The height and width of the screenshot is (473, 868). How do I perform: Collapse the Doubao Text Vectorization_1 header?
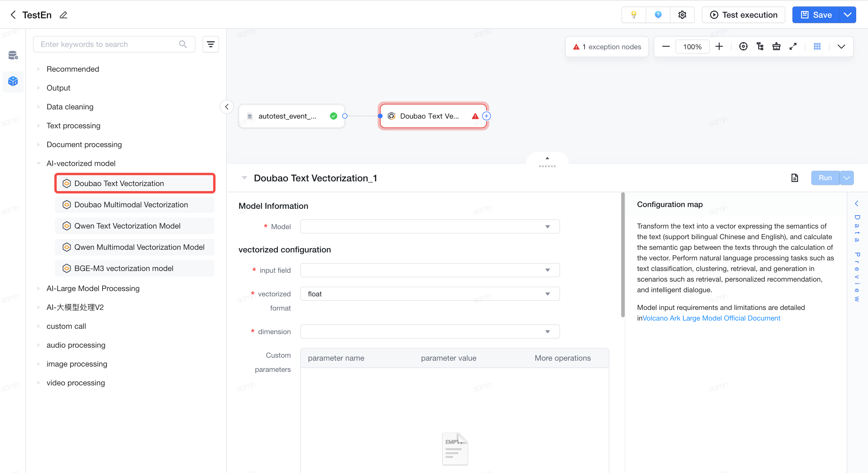[244, 178]
